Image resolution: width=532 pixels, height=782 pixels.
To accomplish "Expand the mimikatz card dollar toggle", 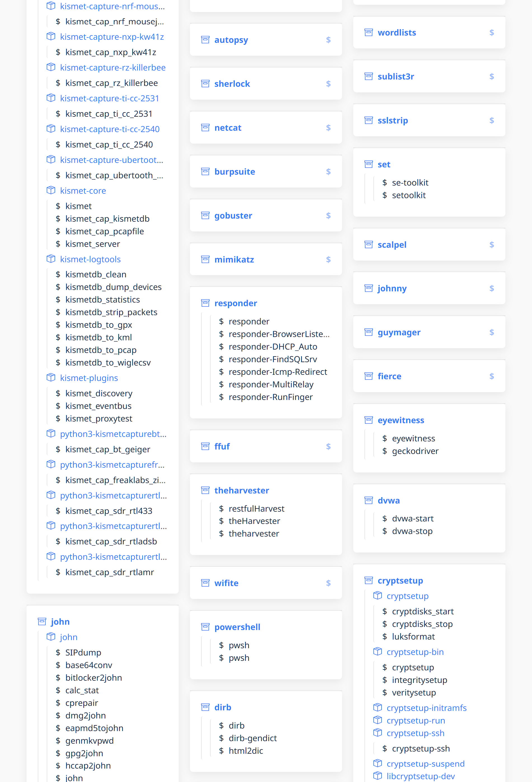I will 328,259.
